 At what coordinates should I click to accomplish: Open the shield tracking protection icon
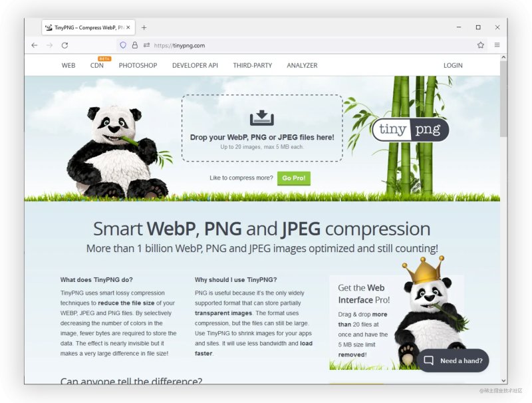(x=123, y=45)
